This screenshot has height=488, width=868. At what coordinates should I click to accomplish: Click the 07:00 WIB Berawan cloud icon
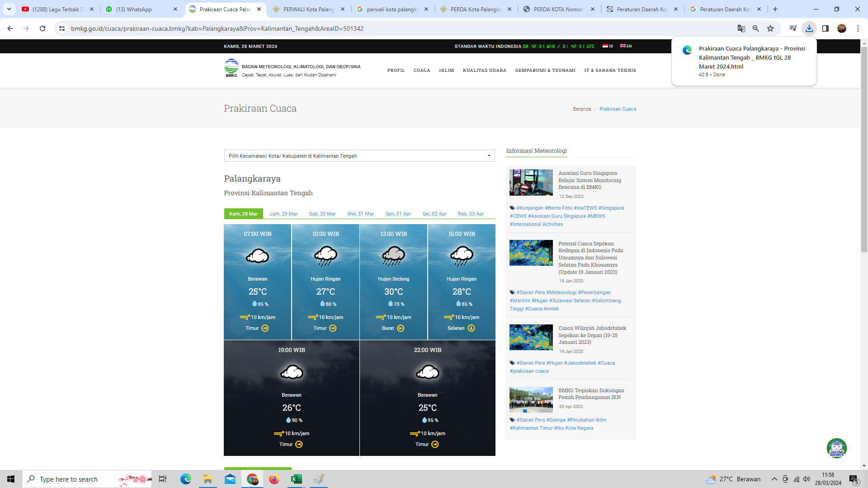point(257,256)
